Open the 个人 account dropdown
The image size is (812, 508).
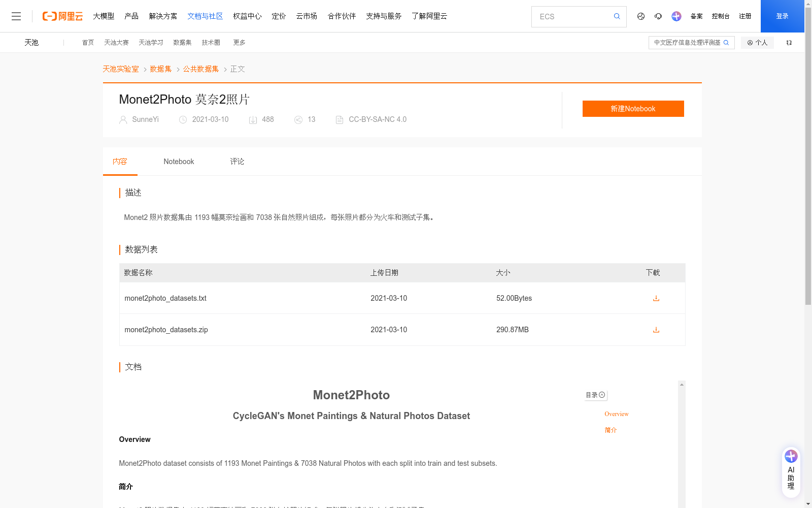pos(757,43)
